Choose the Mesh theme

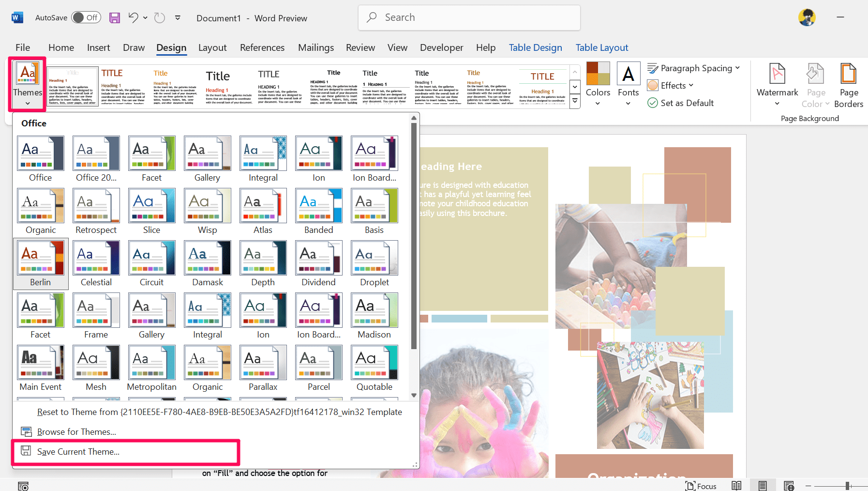96,368
